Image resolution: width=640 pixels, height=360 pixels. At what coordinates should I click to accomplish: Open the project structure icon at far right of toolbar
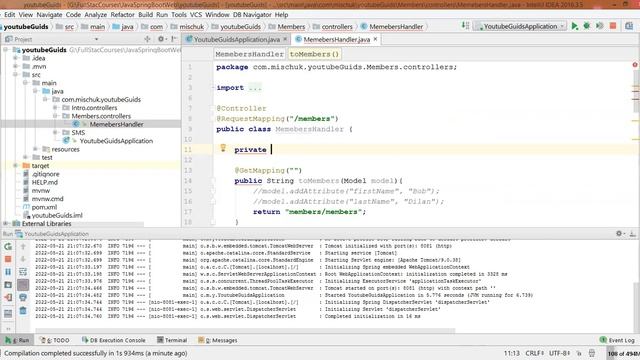click(x=629, y=26)
